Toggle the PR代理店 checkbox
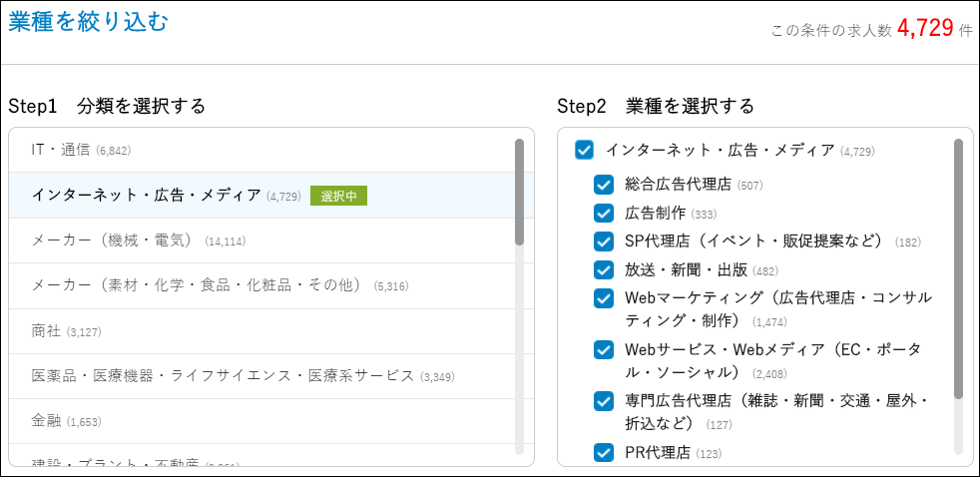The image size is (980, 477). pyautogui.click(x=604, y=453)
